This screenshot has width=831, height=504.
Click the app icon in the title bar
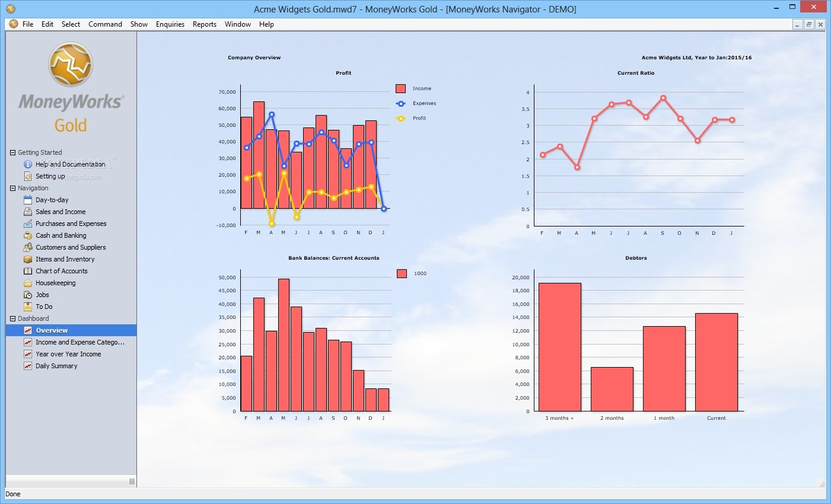point(10,9)
